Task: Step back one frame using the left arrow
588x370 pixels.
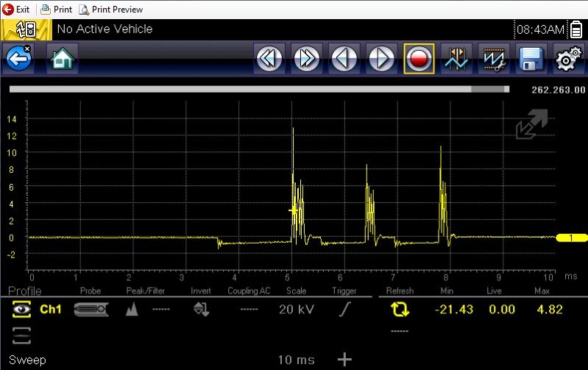Action: 344,59
